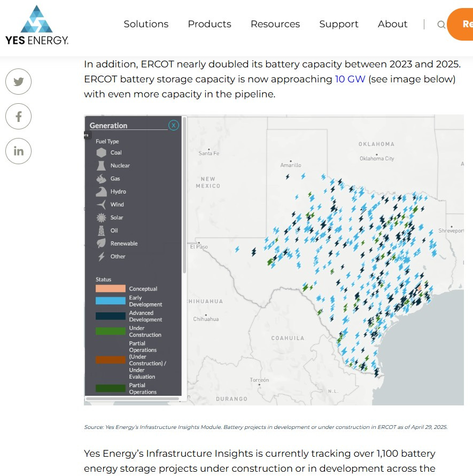Click the Wind turbine icon
This screenshot has height=476, width=473.
[102, 205]
